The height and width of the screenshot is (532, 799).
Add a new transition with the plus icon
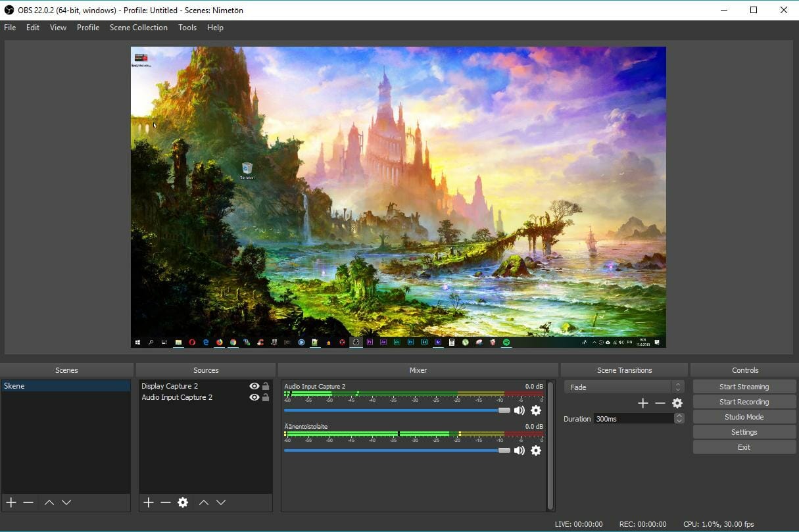642,402
